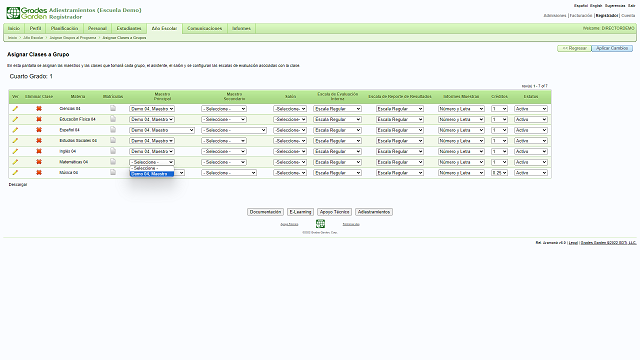This screenshot has height=360, width=640.
Task: Open the Matriculas document icon for Estudios Sociales 04
Action: click(x=113, y=140)
